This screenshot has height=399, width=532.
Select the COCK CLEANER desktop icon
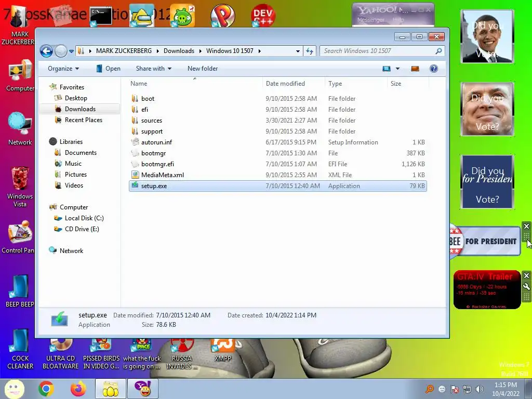point(20,349)
